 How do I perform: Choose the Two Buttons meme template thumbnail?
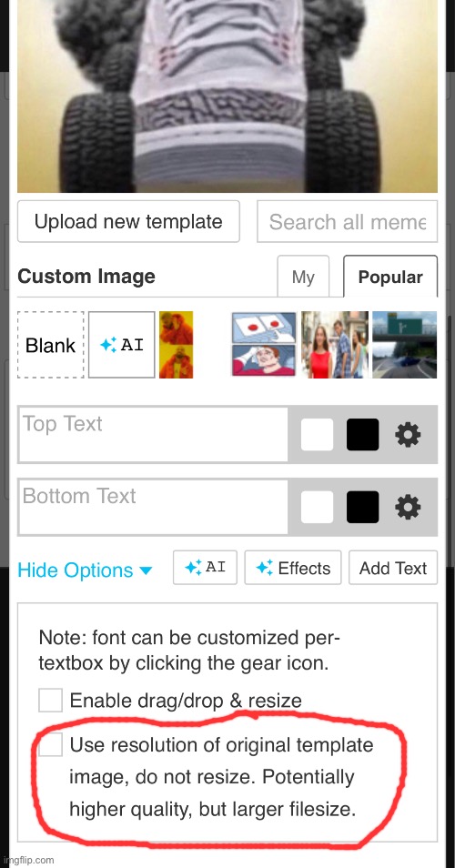pos(264,345)
